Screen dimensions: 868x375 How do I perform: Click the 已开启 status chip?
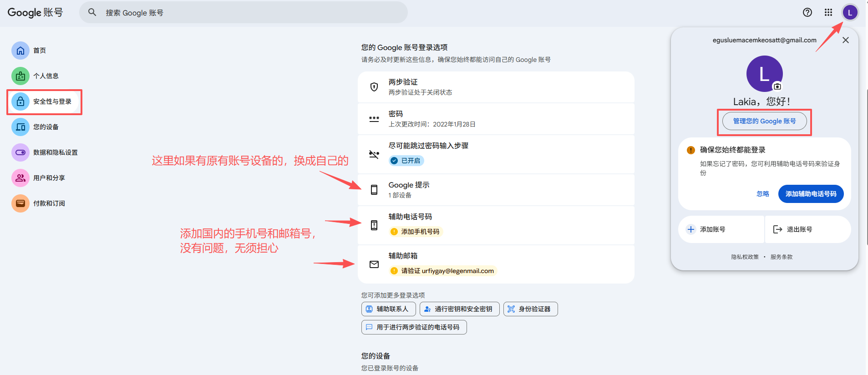406,161
